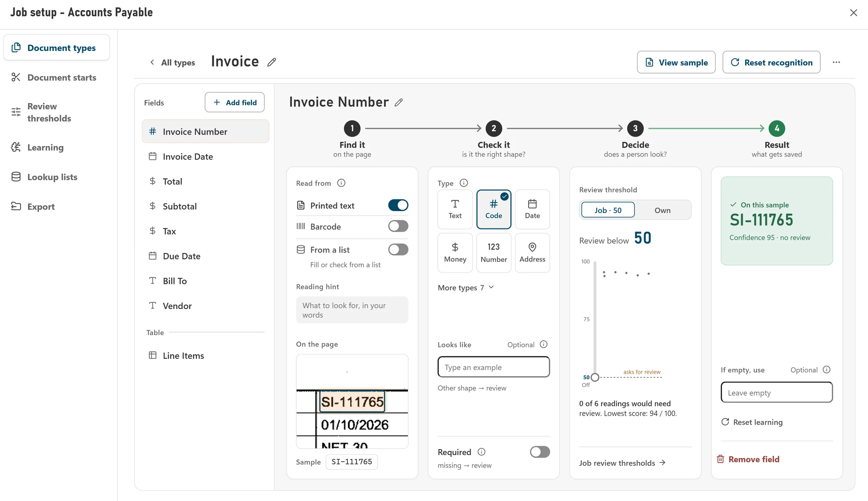Image resolution: width=868 pixels, height=501 pixels.
Task: Click the review threshold slider handle at 50
Action: tap(595, 377)
